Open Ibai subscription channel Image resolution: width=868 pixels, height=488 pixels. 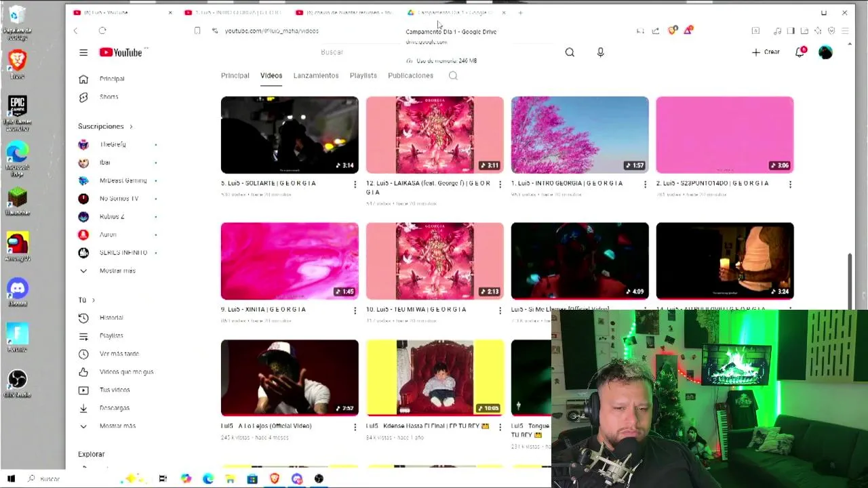[104, 163]
